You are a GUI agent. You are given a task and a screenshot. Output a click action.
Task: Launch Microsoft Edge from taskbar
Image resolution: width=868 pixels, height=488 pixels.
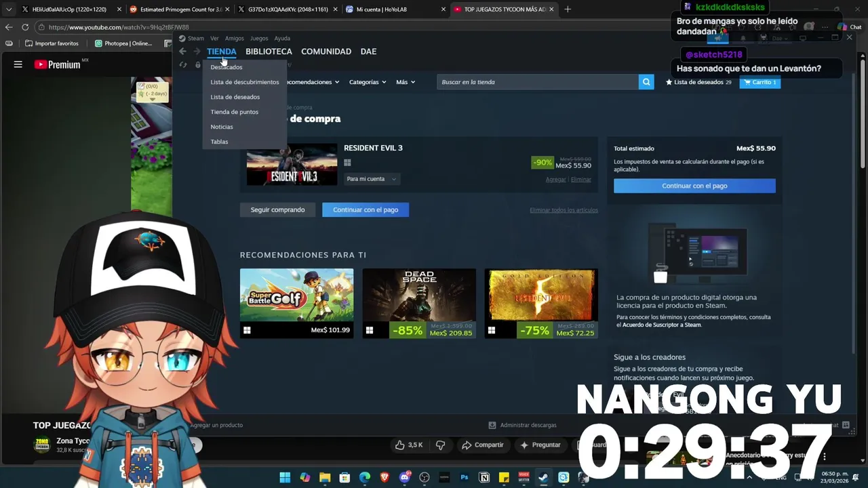click(x=365, y=478)
